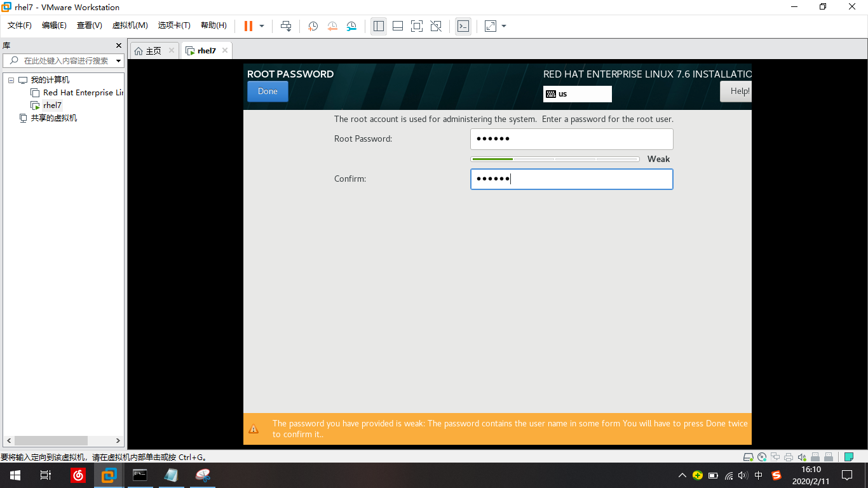Click the battery tray icon

pos(713,475)
